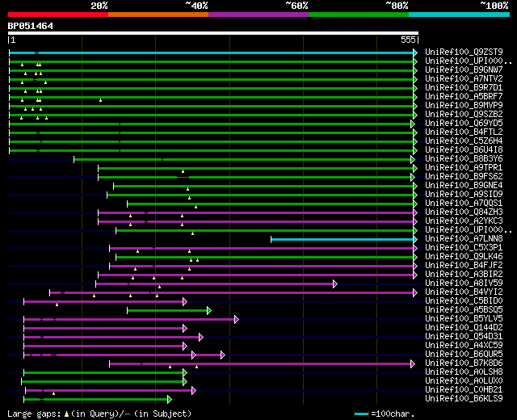Image resolution: width=517 pixels, height=420 pixels.
Task: Select hit label UniRef100_A2YKC3
Action: click(464, 220)
